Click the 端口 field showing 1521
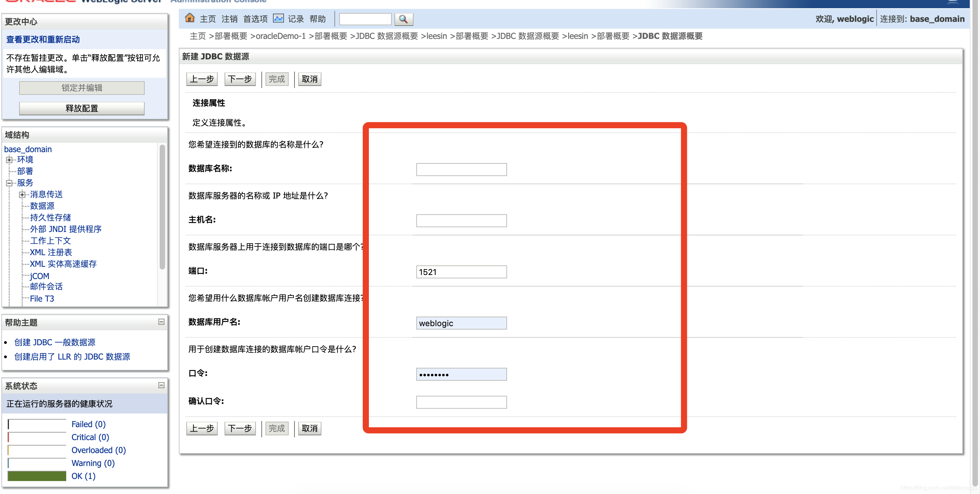 coord(461,272)
